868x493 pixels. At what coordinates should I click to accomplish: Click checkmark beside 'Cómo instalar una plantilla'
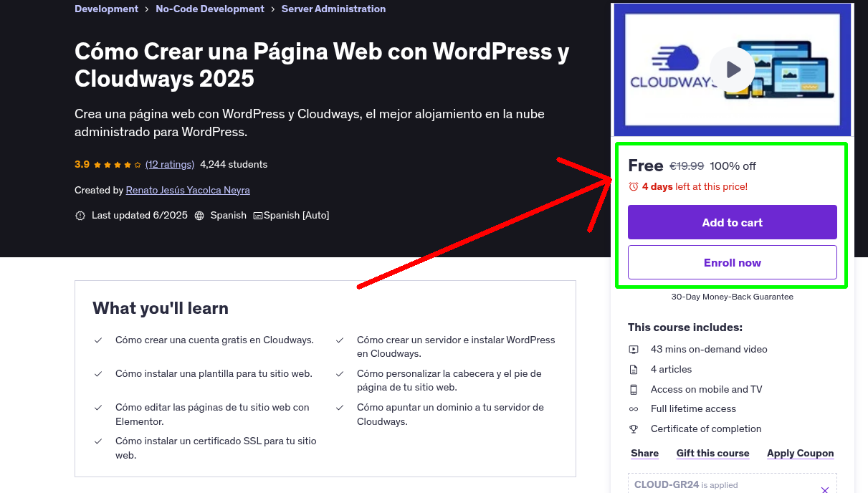(x=98, y=374)
